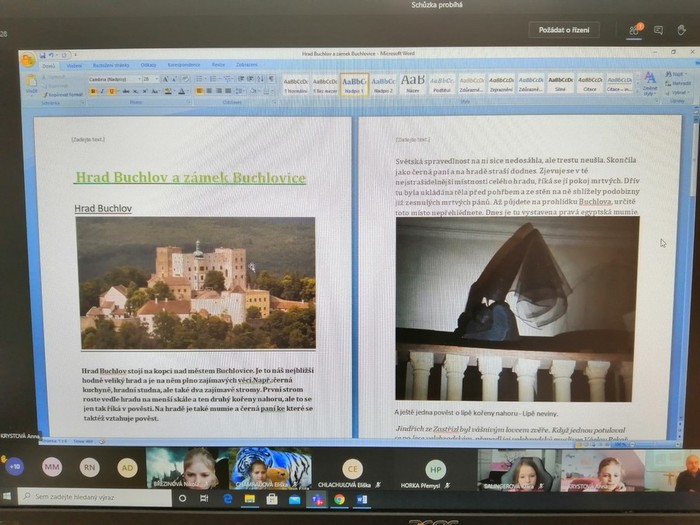
Task: Apply the Nadpis 1 style
Action: click(x=354, y=84)
